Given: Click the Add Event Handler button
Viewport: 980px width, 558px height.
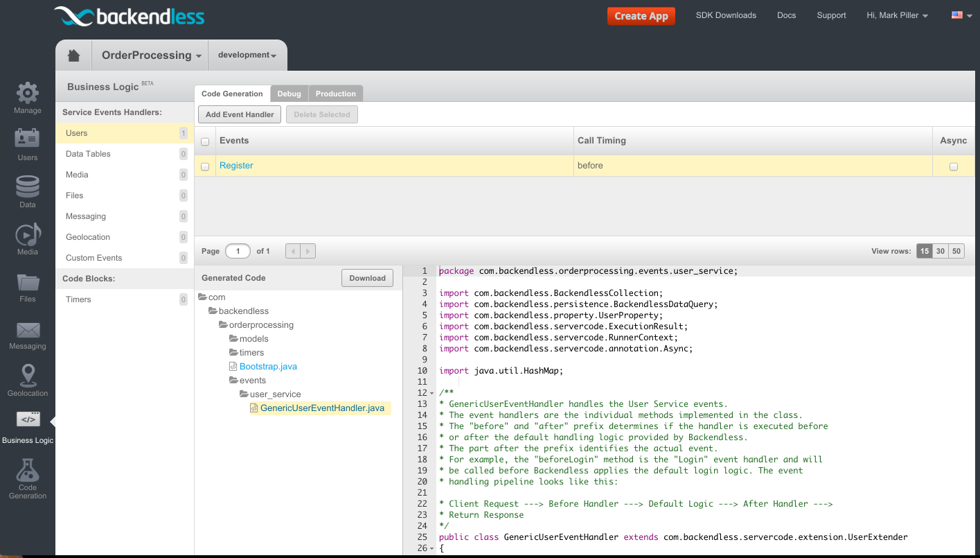Looking at the screenshot, I should coord(240,114).
